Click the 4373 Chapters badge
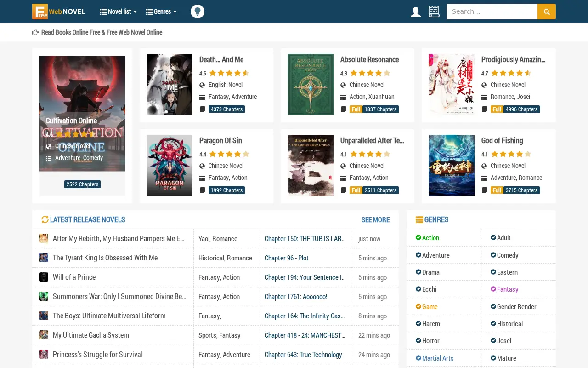 [226, 109]
